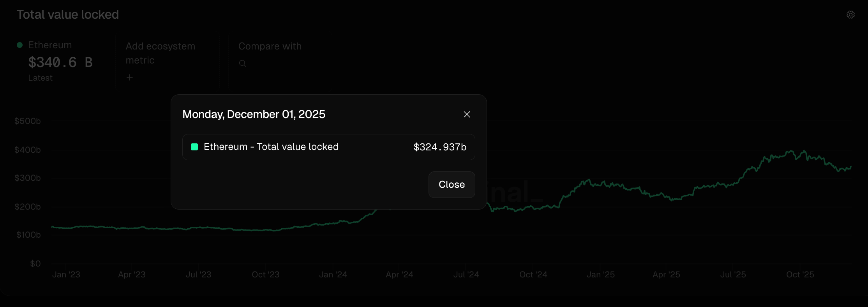Click the Jan '23 axis label

coord(66,275)
